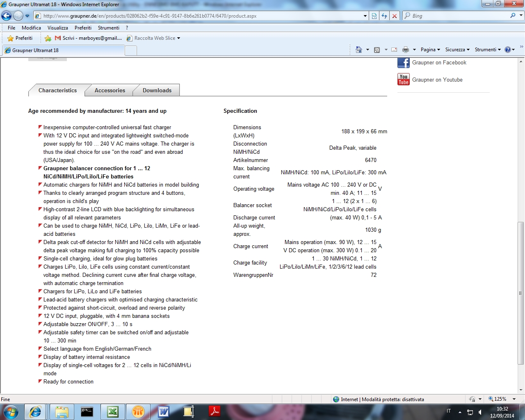Expand the search provider dropdown arrow
This screenshot has width=525, height=420.
[x=521, y=16]
